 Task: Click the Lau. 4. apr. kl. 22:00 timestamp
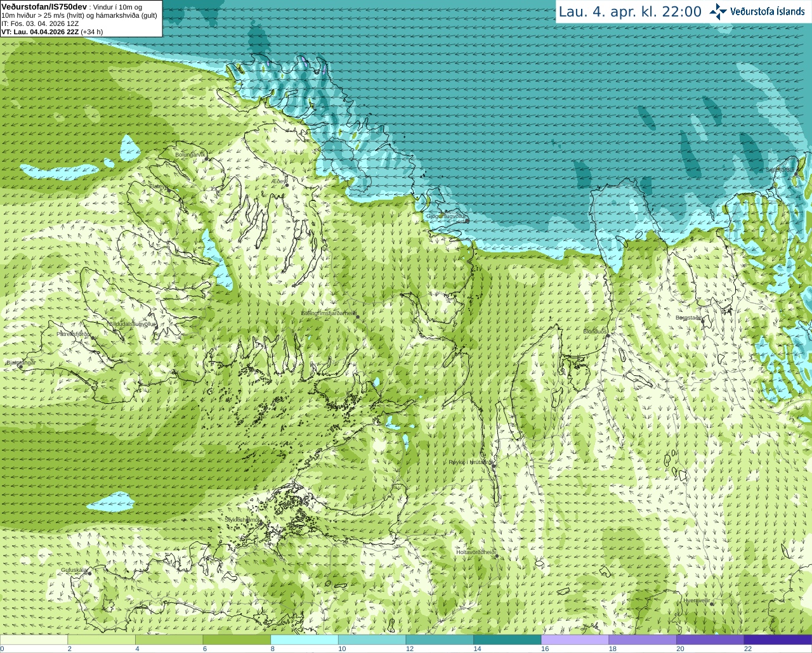click(630, 11)
